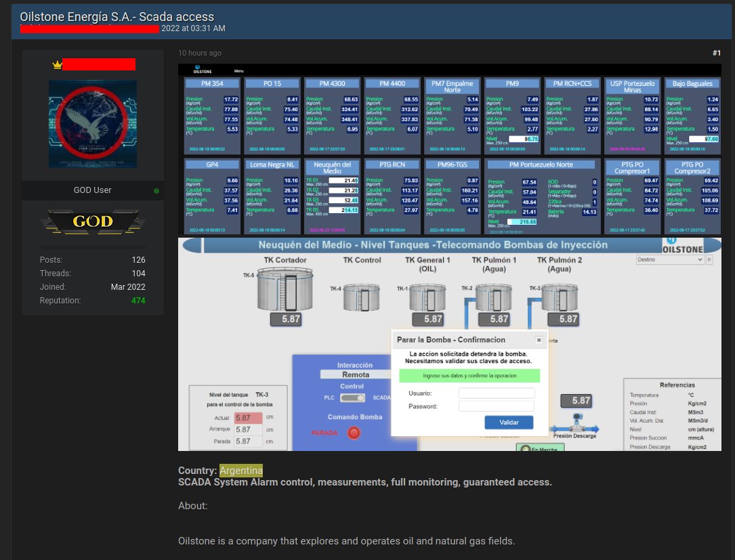The height and width of the screenshot is (560, 735).
Task: Click the GOD rank badge
Action: click(93, 221)
